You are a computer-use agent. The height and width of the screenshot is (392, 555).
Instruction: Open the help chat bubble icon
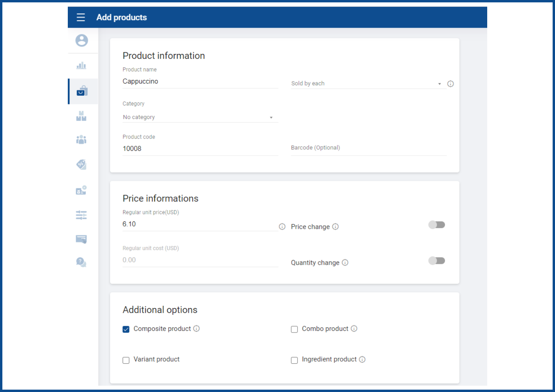coord(81,262)
